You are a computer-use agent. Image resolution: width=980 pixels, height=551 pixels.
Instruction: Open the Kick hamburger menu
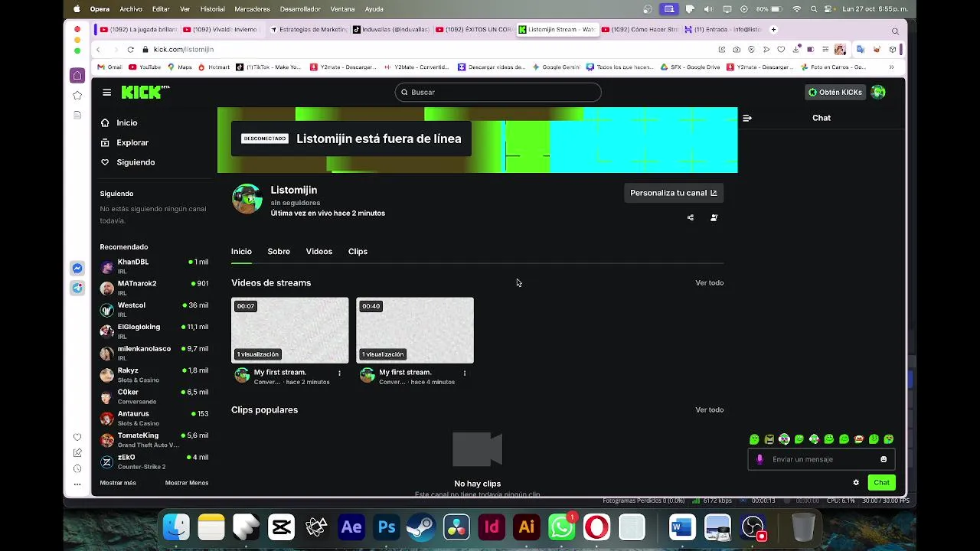pos(106,93)
